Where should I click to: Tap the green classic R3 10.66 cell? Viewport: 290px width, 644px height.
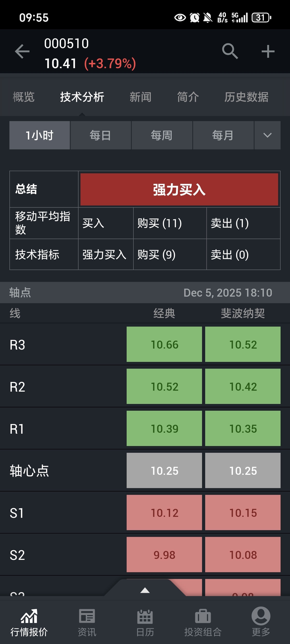coord(164,344)
